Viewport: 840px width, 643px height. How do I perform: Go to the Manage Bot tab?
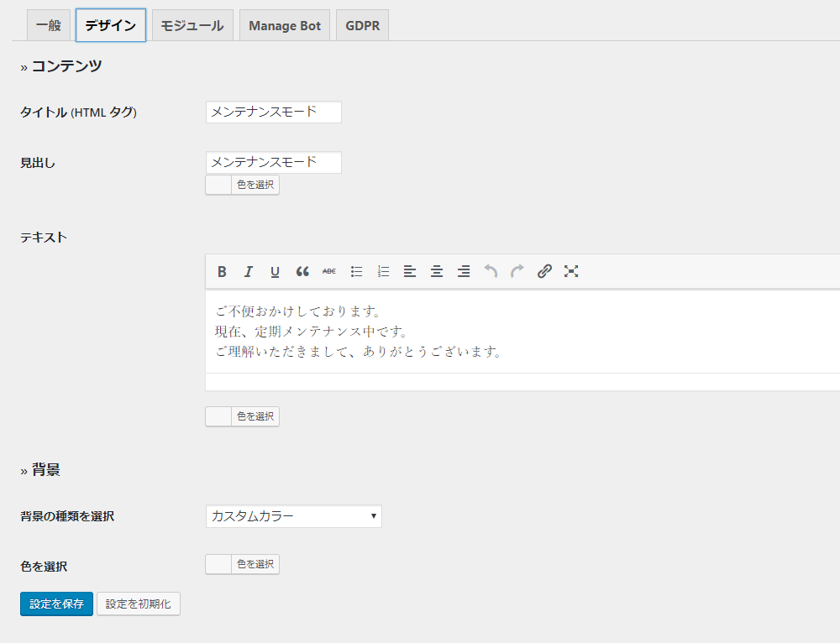[285, 25]
